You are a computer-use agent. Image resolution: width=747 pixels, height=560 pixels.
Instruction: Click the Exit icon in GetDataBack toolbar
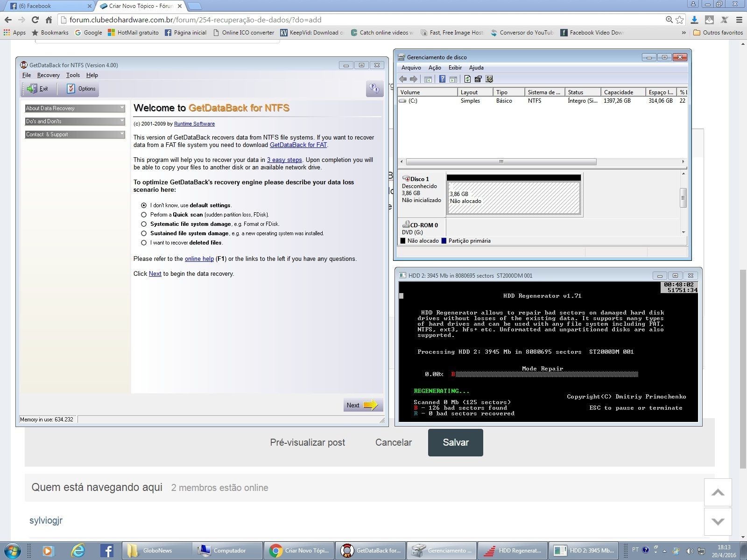click(37, 89)
